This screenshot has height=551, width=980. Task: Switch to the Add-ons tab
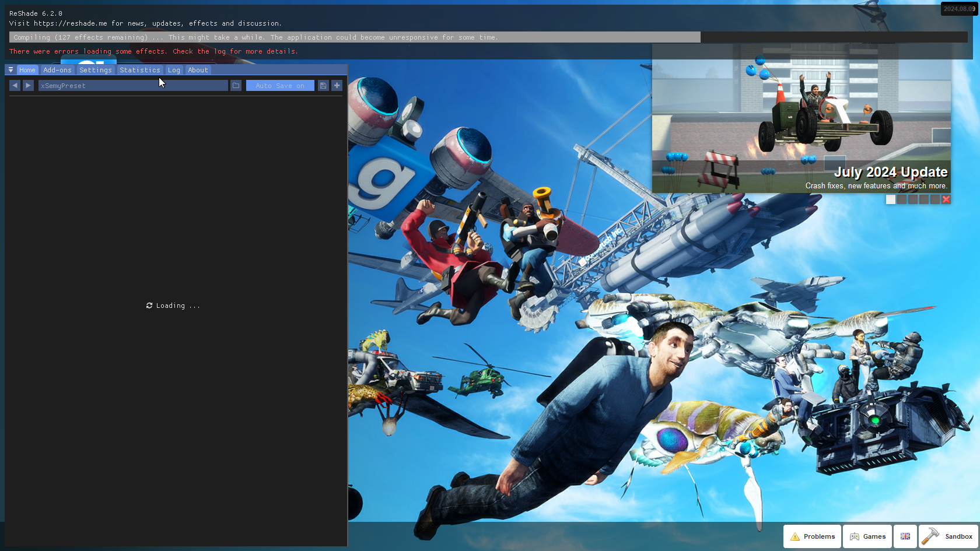tap(57, 70)
